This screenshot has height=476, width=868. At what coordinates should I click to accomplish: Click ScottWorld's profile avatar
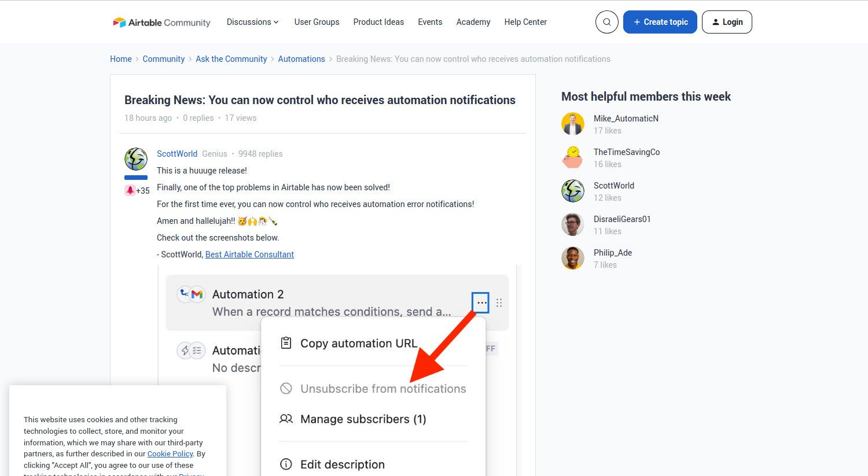coord(135,158)
